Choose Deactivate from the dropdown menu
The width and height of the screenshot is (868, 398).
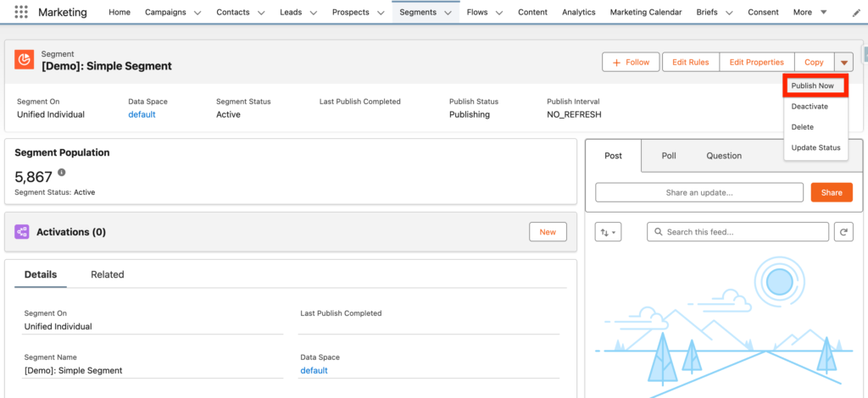810,107
